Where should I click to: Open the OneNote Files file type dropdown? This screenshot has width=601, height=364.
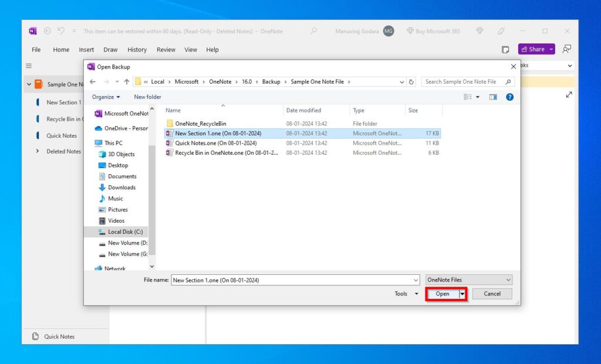(x=468, y=280)
